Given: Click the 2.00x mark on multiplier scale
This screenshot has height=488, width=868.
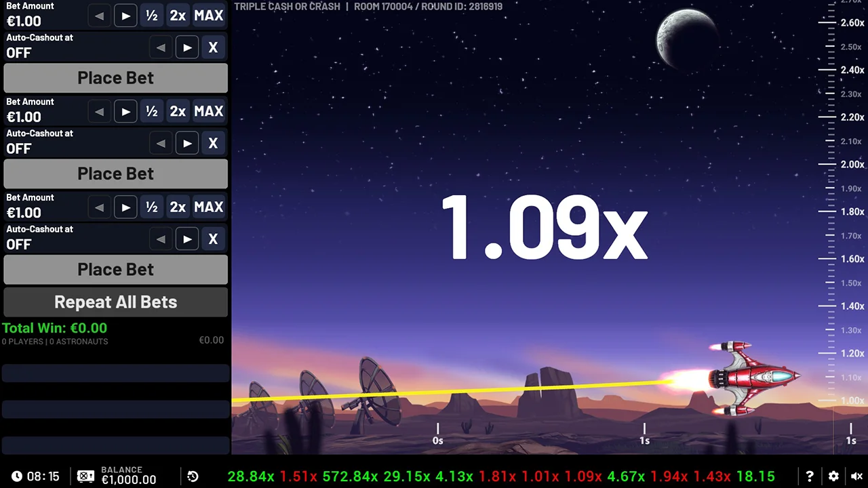Looking at the screenshot, I should 852,164.
